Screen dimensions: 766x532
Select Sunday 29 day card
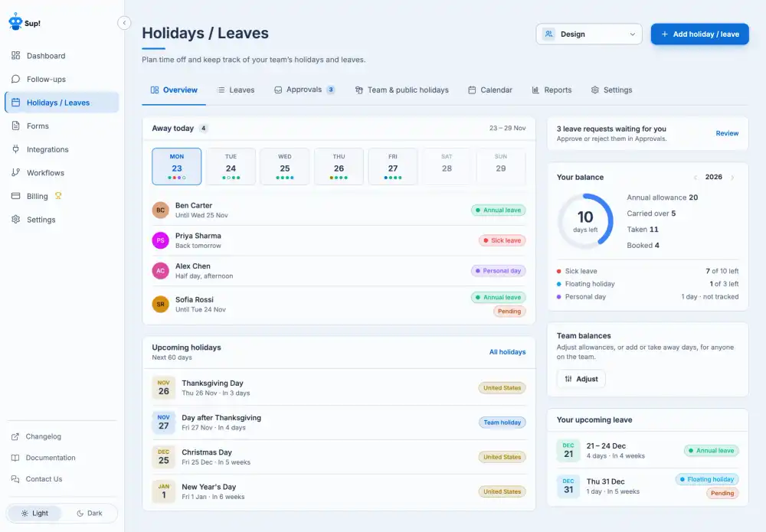coord(501,166)
